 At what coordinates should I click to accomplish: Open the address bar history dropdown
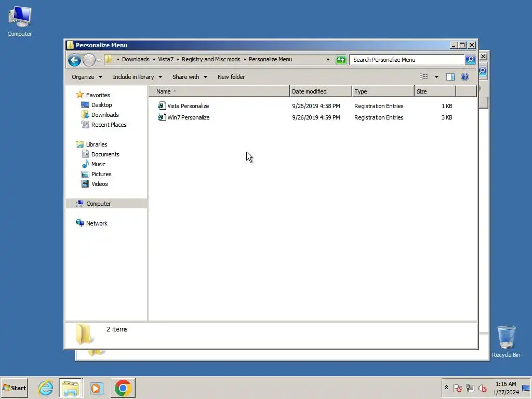(328, 60)
